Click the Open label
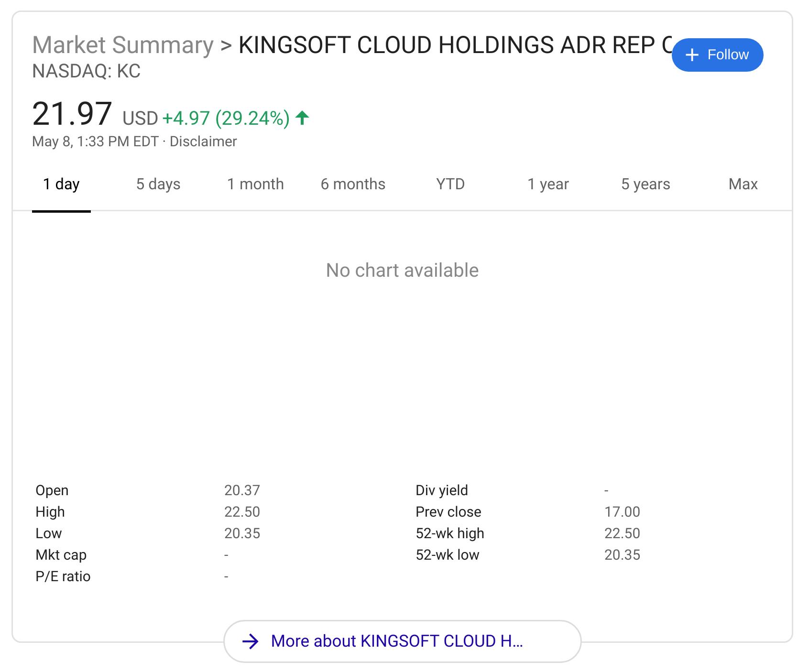Viewport: 809px width, 672px height. click(x=52, y=490)
